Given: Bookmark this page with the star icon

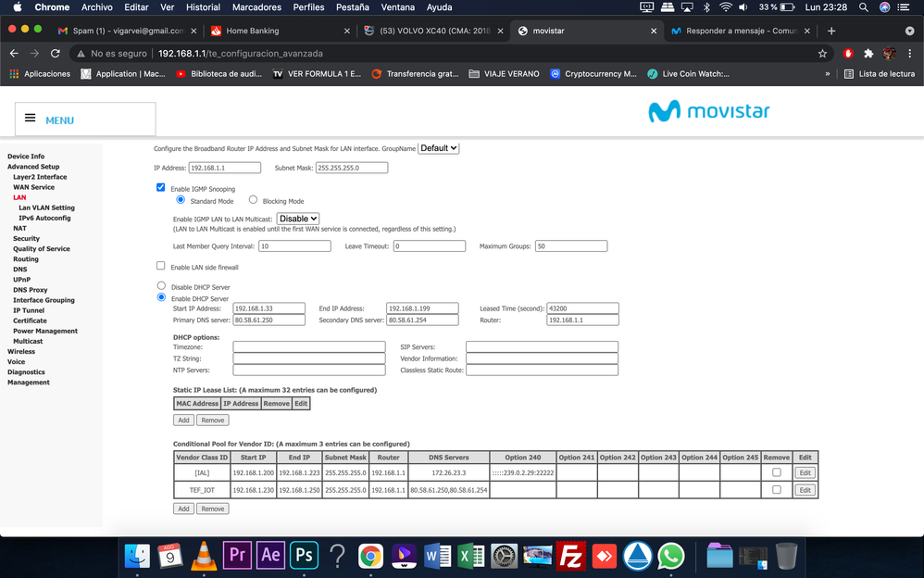Looking at the screenshot, I should click(822, 54).
